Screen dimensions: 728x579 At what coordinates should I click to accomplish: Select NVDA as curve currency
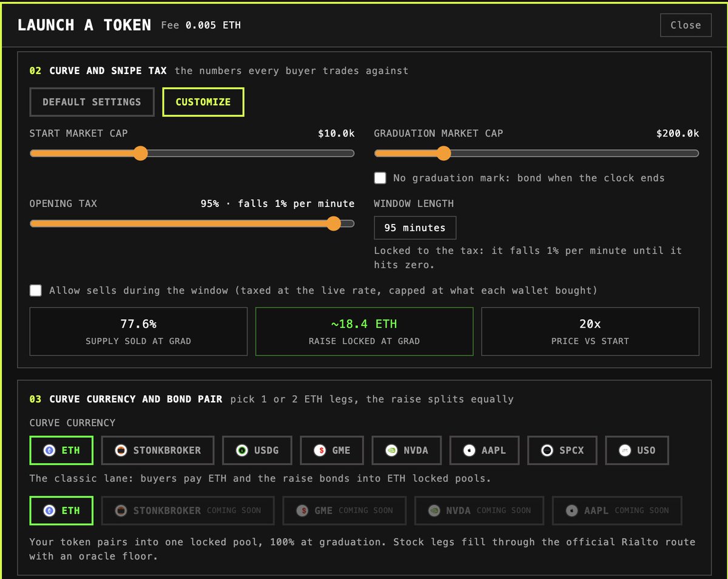coord(406,450)
